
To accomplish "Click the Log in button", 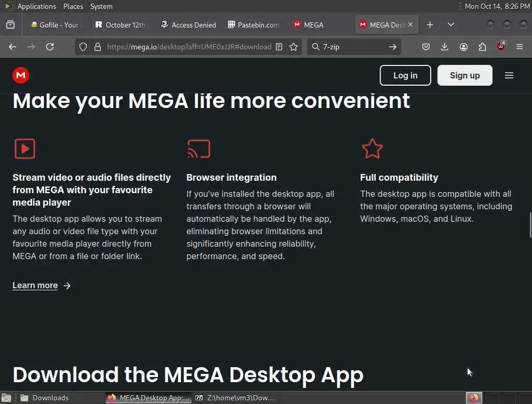I will pyautogui.click(x=405, y=75).
